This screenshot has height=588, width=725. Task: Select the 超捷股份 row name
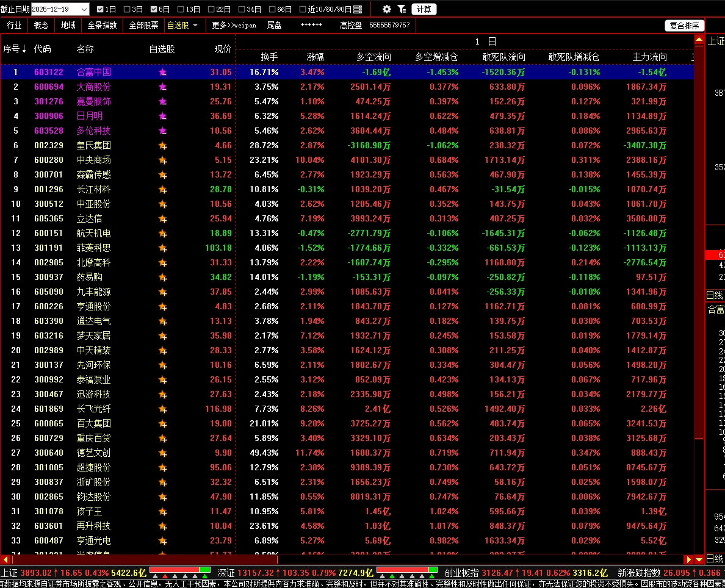point(93,468)
